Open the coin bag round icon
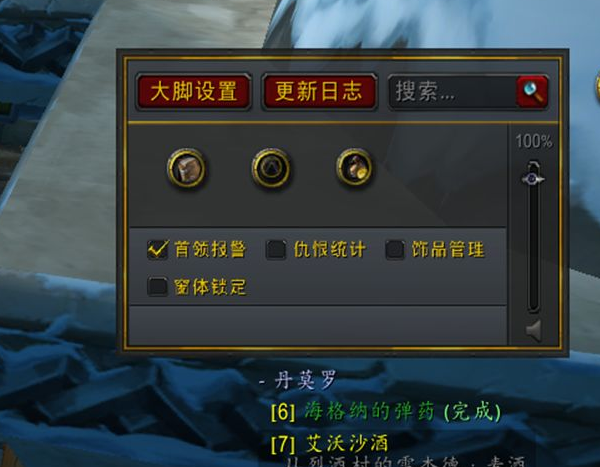This screenshot has height=467, width=600. pos(354,168)
